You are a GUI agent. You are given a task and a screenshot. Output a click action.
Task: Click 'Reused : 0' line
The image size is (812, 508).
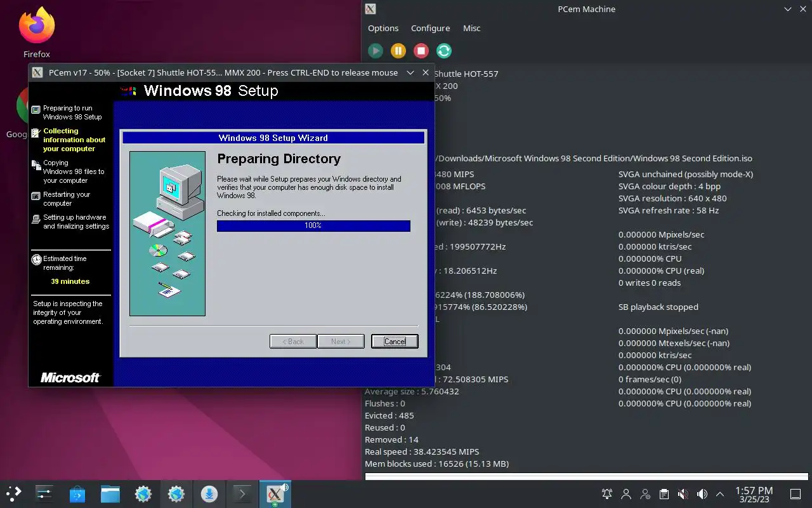click(384, 427)
